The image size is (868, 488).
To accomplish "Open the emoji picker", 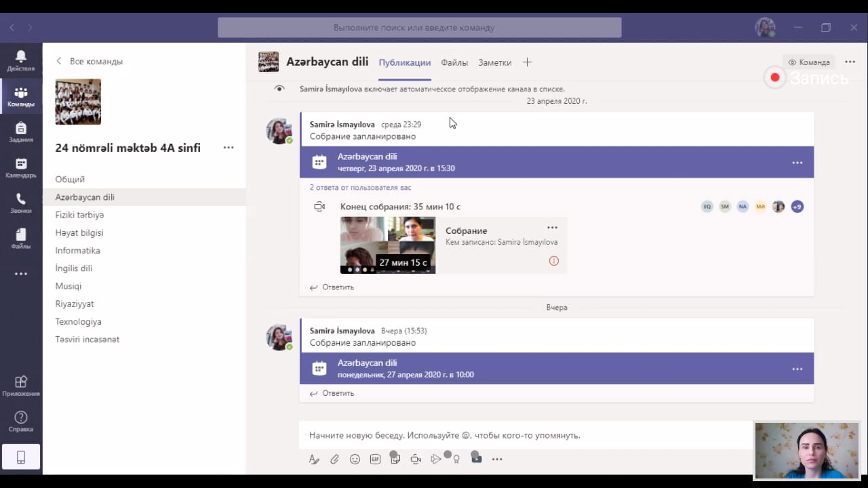I will coord(355,459).
